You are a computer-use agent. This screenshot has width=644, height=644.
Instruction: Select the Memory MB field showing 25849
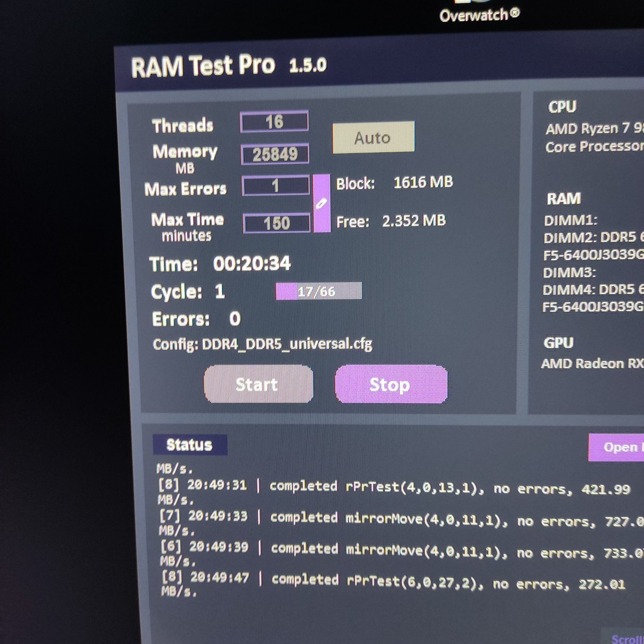click(275, 154)
